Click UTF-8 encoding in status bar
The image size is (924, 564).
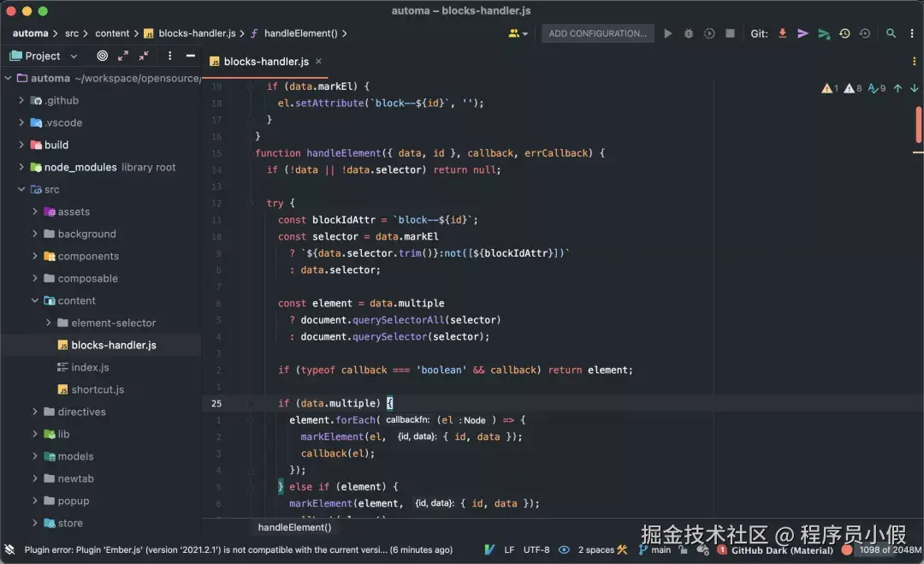pos(536,549)
